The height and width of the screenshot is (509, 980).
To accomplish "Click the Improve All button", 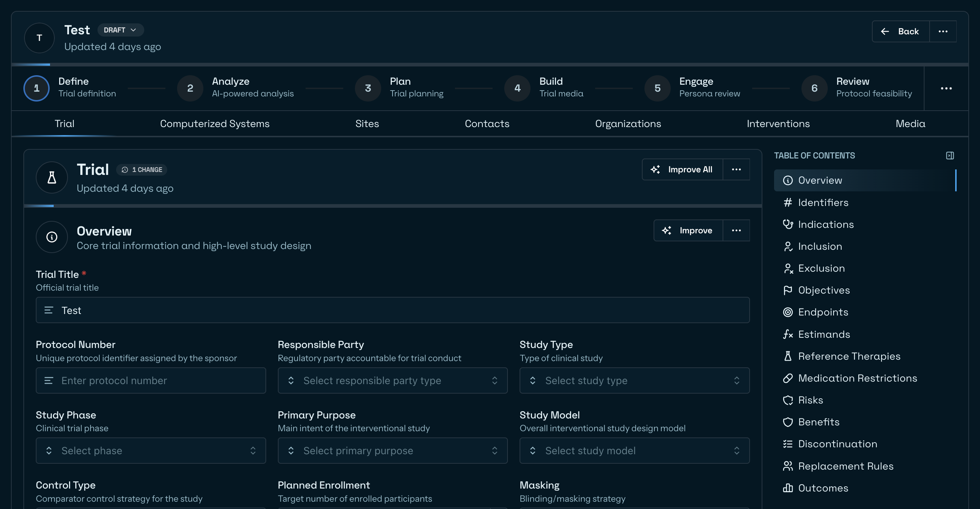I will point(682,170).
